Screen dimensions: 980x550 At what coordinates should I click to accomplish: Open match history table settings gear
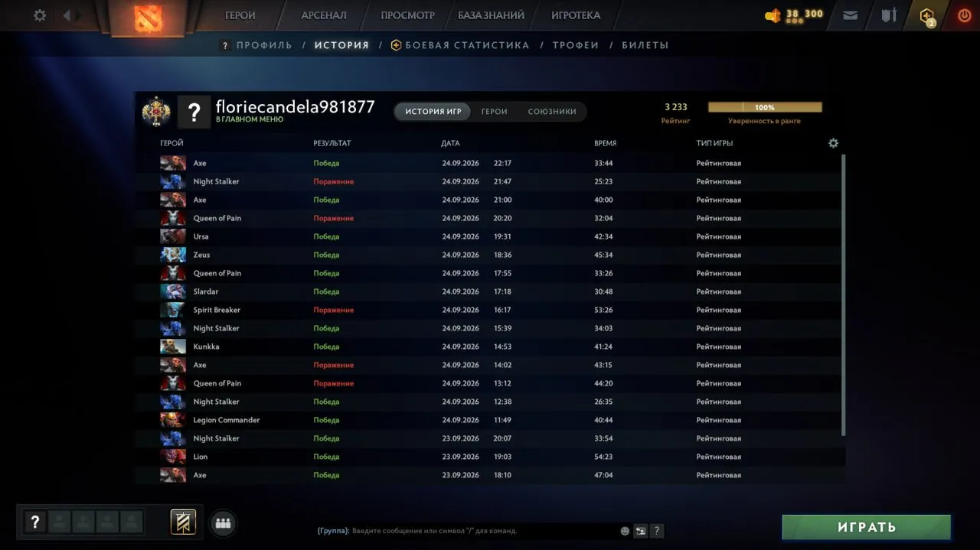tap(834, 143)
